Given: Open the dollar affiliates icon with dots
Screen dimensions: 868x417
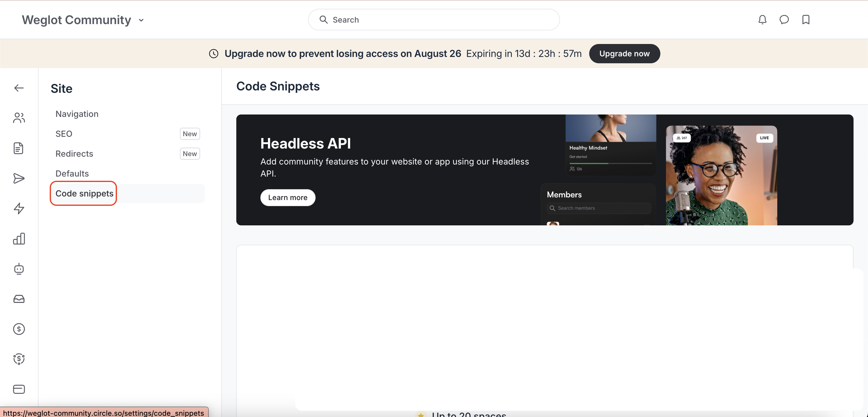Looking at the screenshot, I should point(19,359).
